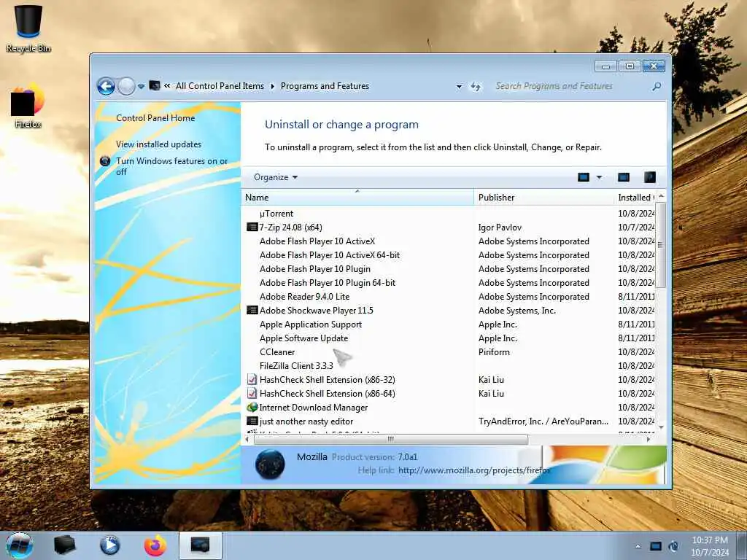Open the Recycle Bin desktop icon
This screenshot has height=560, width=747.
[x=28, y=28]
